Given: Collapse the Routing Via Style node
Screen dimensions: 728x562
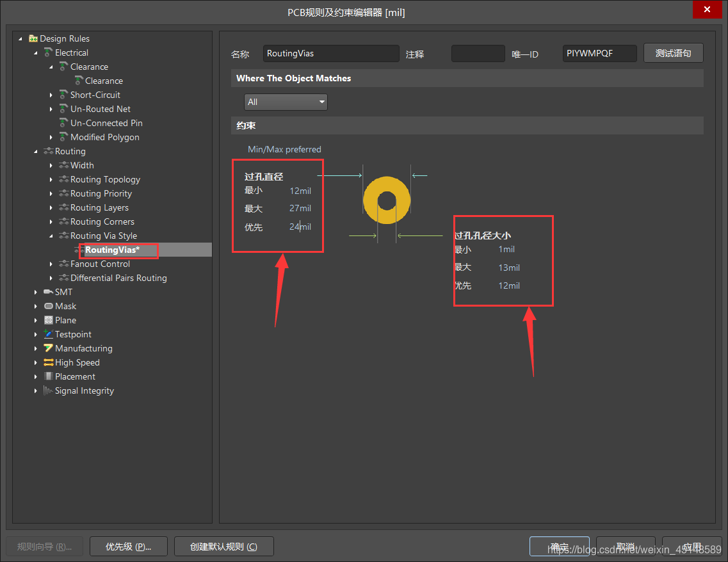Looking at the screenshot, I should click(x=51, y=236).
